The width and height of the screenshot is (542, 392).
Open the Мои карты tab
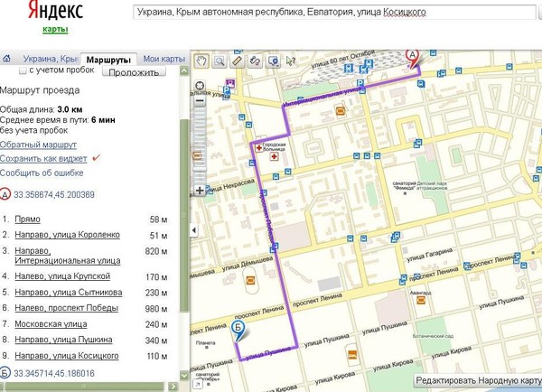(x=164, y=59)
